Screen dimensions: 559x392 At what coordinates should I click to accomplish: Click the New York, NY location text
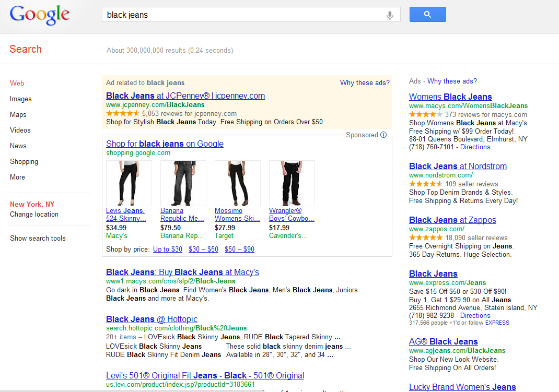[x=32, y=205]
